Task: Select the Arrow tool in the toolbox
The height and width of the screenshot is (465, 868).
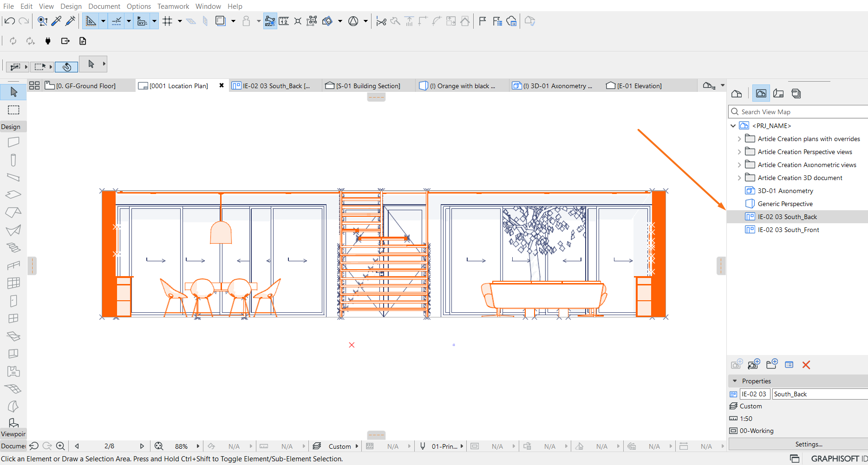Action: pos(13,92)
